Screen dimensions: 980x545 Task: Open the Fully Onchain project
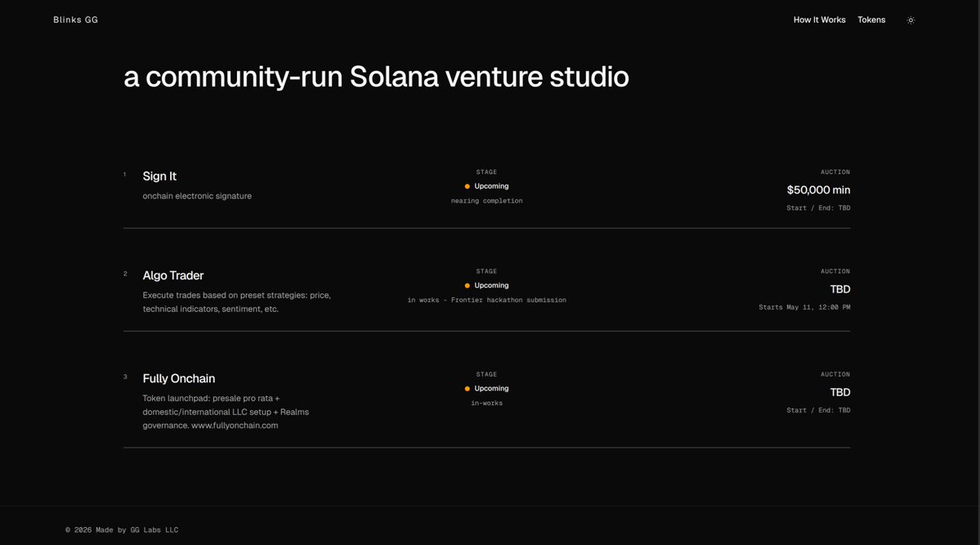tap(179, 379)
